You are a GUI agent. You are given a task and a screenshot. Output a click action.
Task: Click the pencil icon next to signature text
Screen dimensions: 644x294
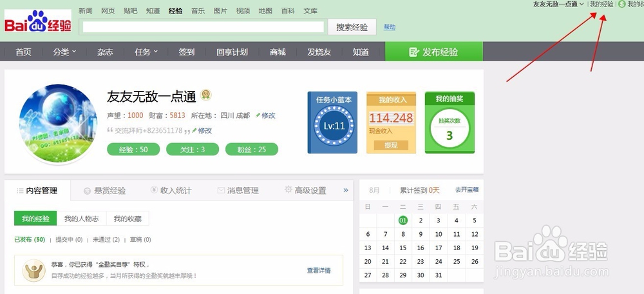tap(194, 130)
